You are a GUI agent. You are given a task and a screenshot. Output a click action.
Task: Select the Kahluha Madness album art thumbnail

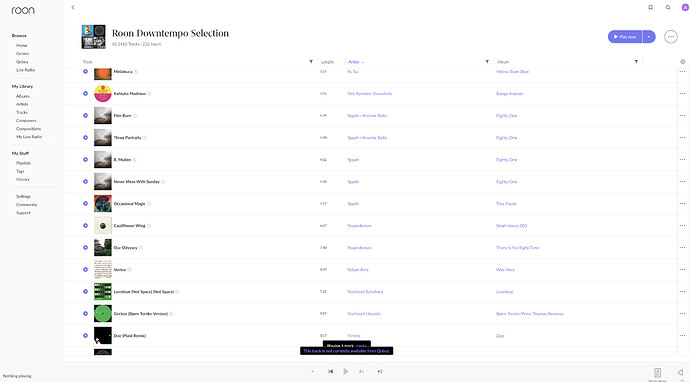click(x=103, y=93)
